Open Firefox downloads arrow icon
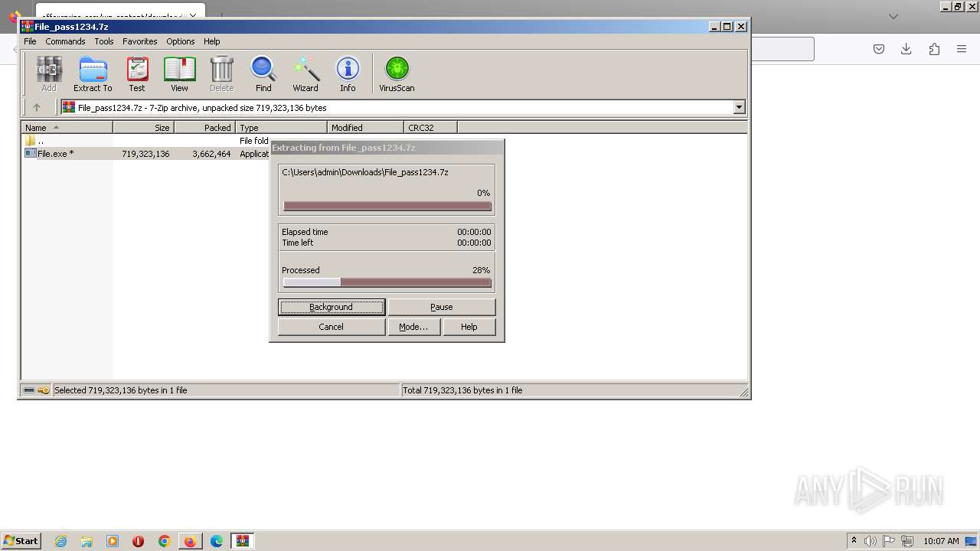Image resolution: width=980 pixels, height=551 pixels. point(906,49)
